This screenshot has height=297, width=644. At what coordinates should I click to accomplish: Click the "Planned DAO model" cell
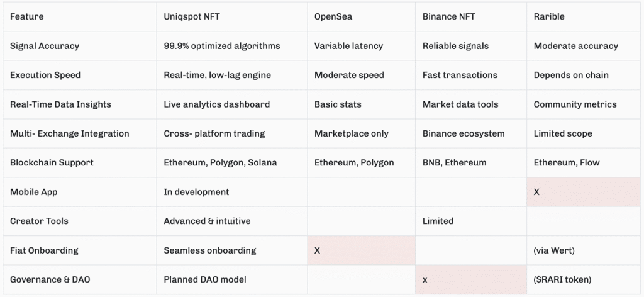coord(204,279)
